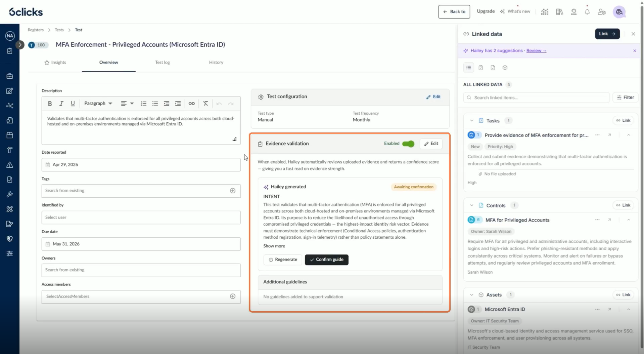Screen dimensions: 644x354
Task: Click Regenerate button
Action: [x=283, y=260]
